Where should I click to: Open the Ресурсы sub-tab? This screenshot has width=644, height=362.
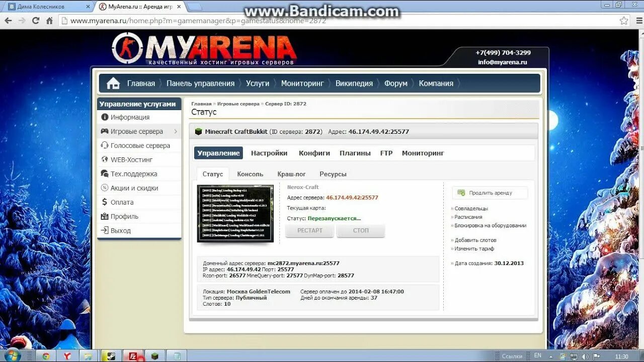pyautogui.click(x=333, y=174)
